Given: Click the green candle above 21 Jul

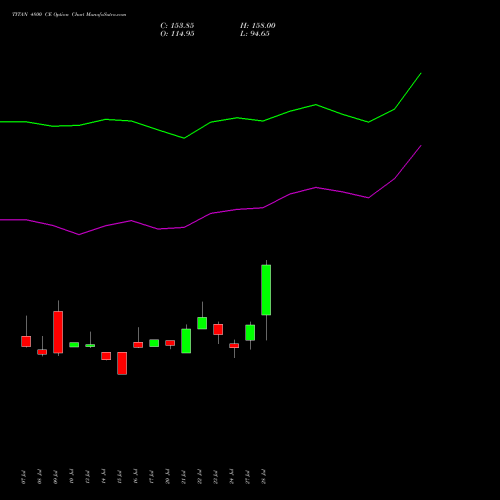Looking at the screenshot, I should point(186,341).
